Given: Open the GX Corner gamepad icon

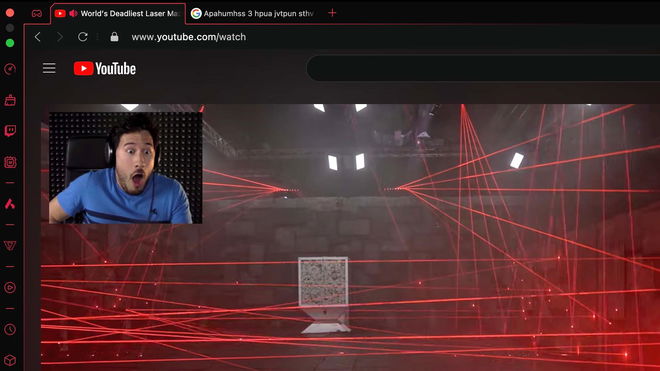Looking at the screenshot, I should coord(37,13).
